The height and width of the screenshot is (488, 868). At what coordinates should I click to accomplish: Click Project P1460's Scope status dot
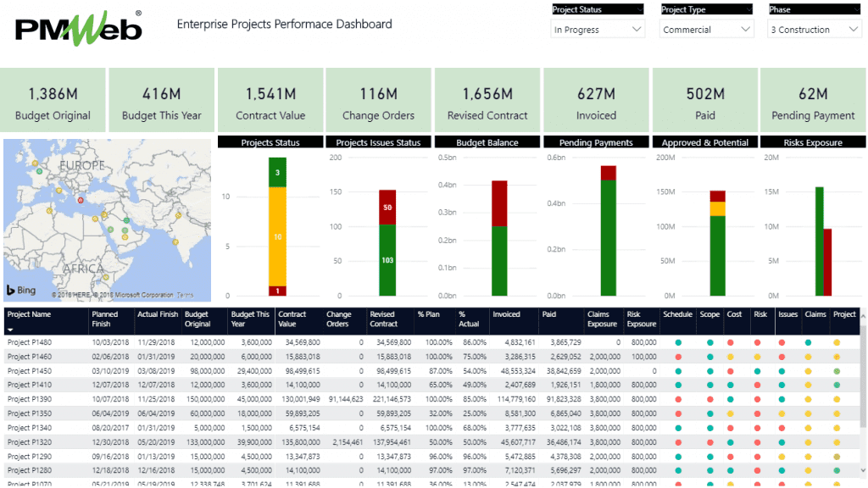click(x=709, y=357)
